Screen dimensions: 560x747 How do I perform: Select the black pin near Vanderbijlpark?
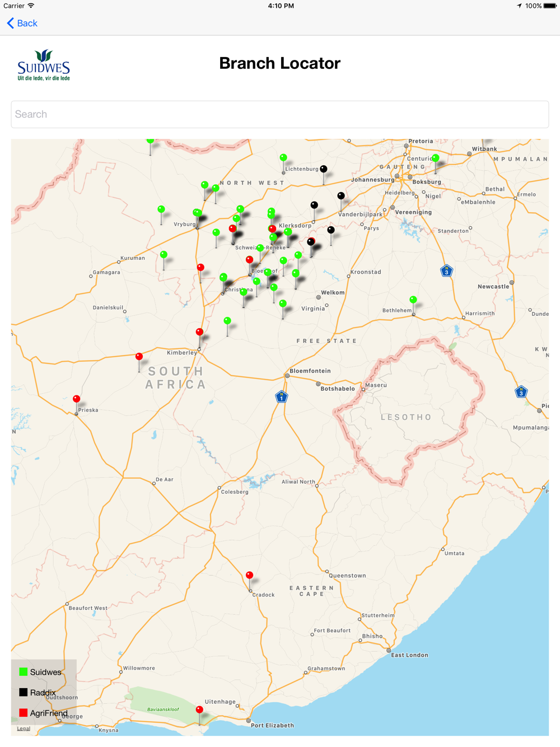341,196
